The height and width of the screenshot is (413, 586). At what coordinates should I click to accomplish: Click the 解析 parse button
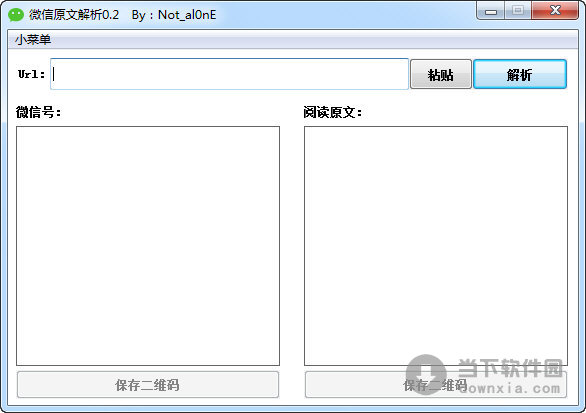click(520, 74)
